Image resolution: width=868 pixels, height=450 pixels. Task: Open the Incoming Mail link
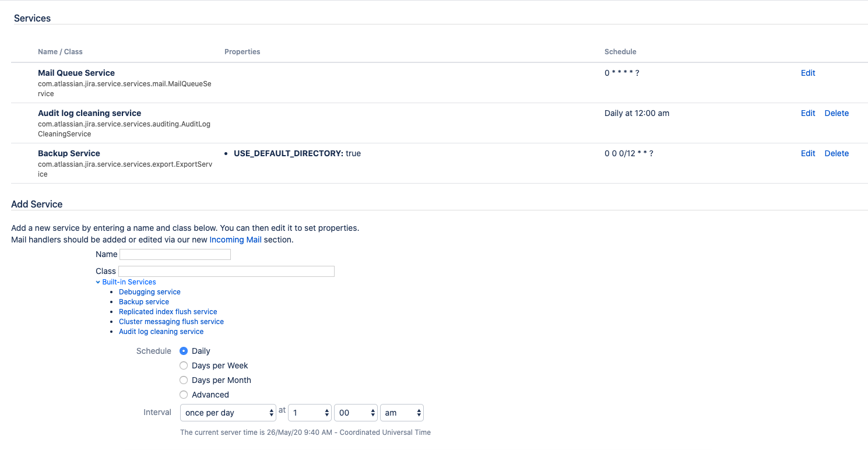[235, 240]
